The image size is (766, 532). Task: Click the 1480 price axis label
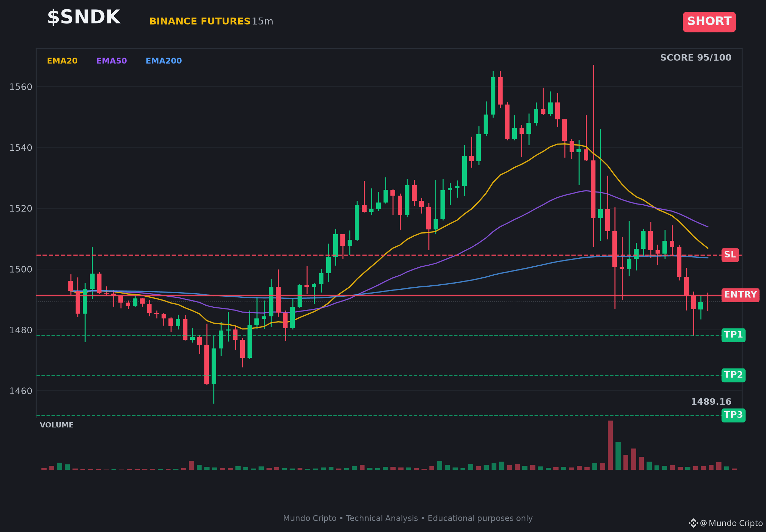(x=21, y=330)
